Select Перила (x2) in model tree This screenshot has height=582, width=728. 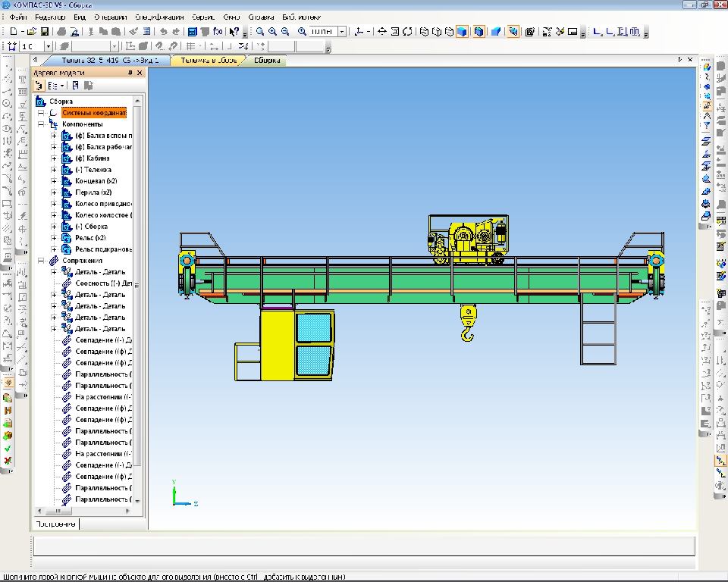(93, 192)
